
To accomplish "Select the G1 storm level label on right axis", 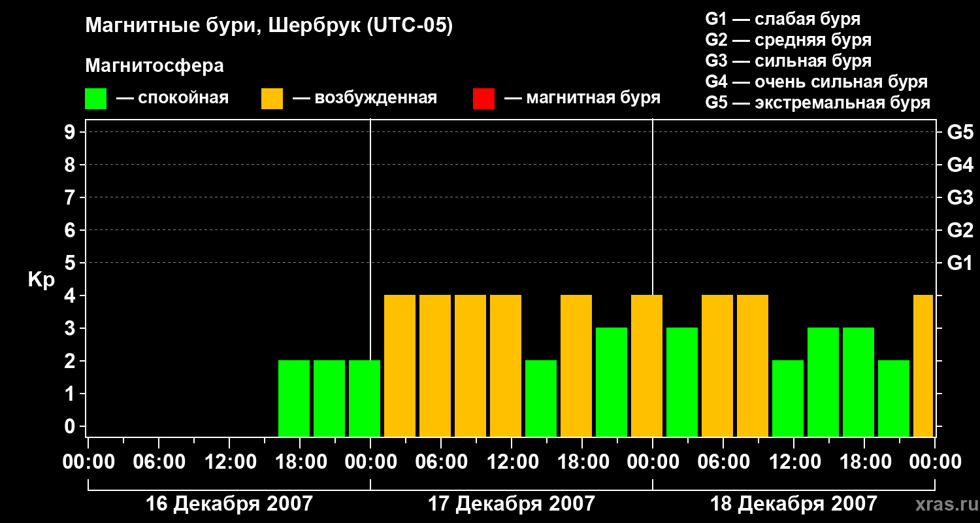I will point(960,263).
